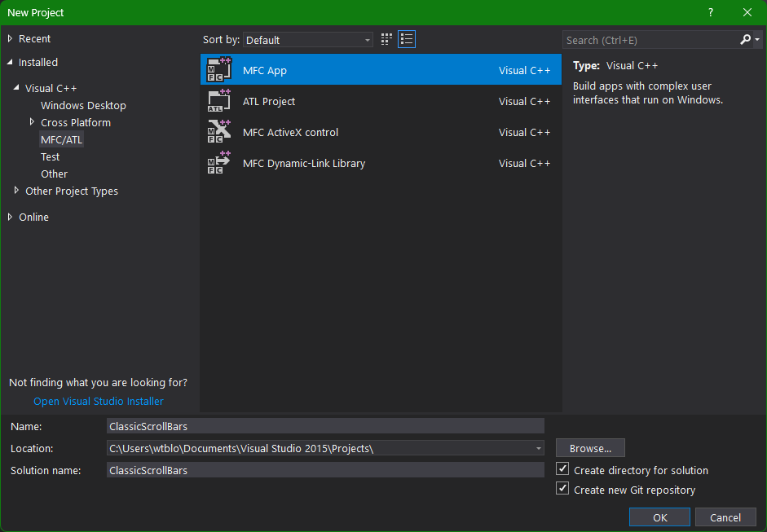Click the Recent label
This screenshot has height=532, width=767.
pos(34,38)
